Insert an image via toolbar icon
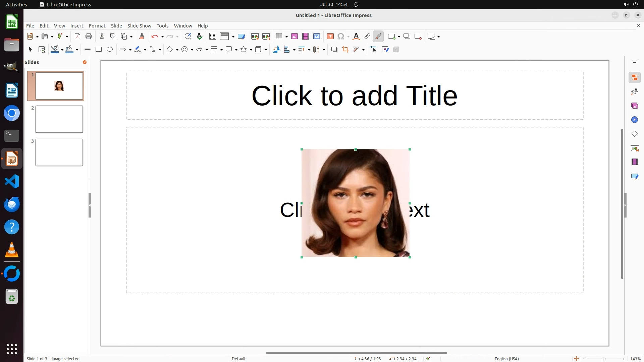Image resolution: width=644 pixels, height=362 pixels. [x=294, y=37]
